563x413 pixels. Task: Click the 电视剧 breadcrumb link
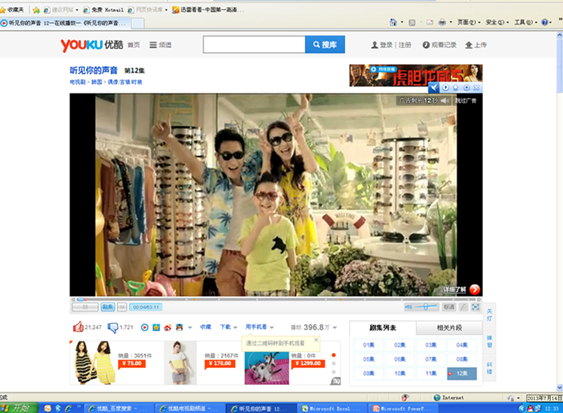pyautogui.click(x=78, y=82)
